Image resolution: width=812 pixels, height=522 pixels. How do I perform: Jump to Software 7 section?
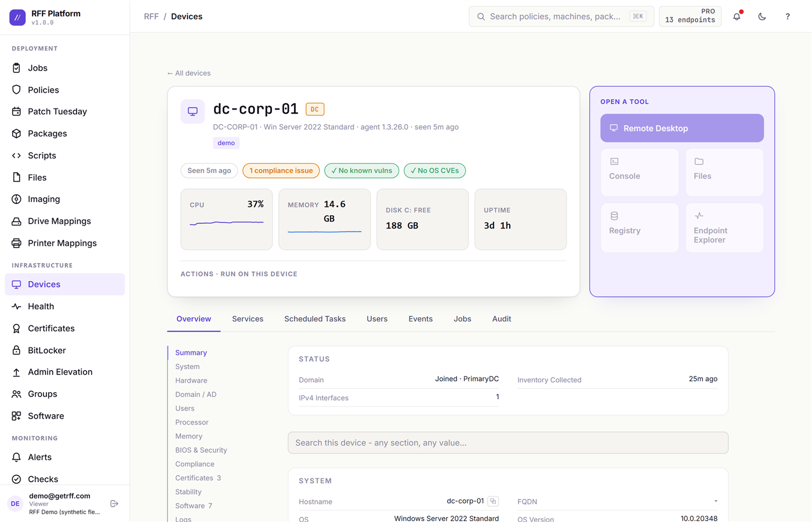click(194, 506)
